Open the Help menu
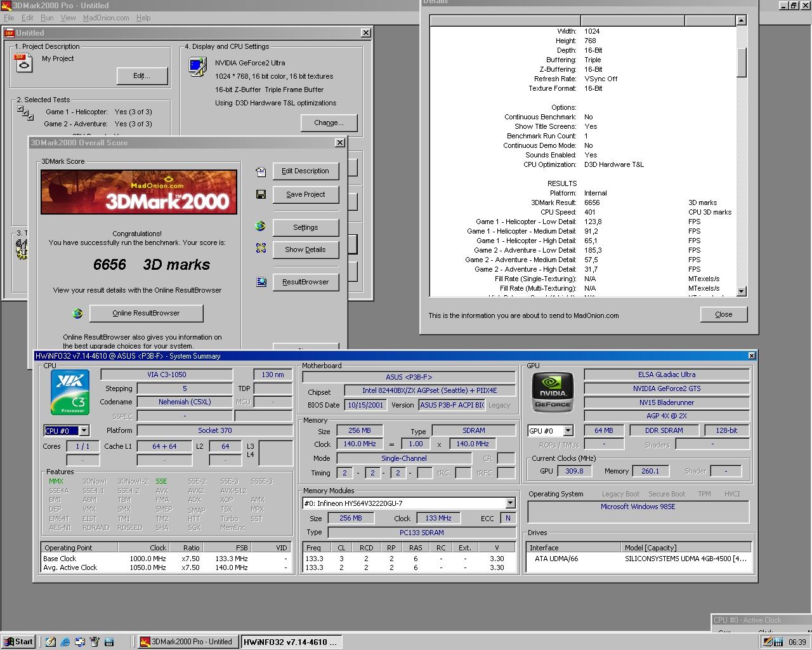This screenshot has height=650, width=812. tap(143, 18)
